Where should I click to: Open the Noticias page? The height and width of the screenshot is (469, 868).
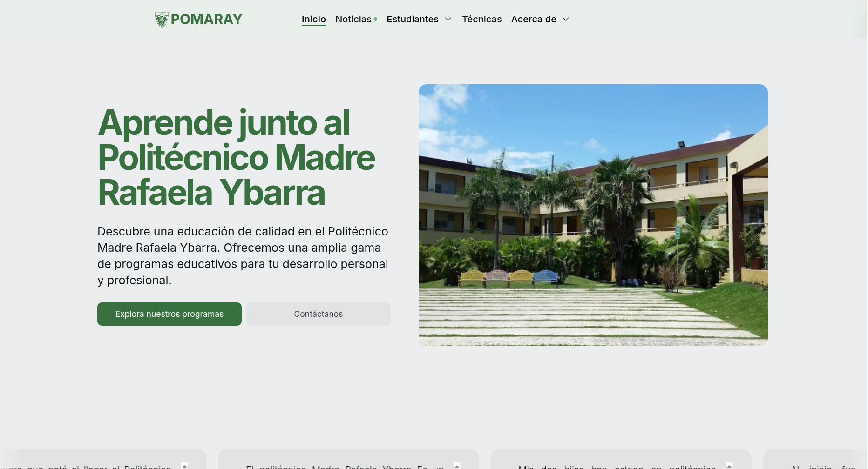point(353,19)
